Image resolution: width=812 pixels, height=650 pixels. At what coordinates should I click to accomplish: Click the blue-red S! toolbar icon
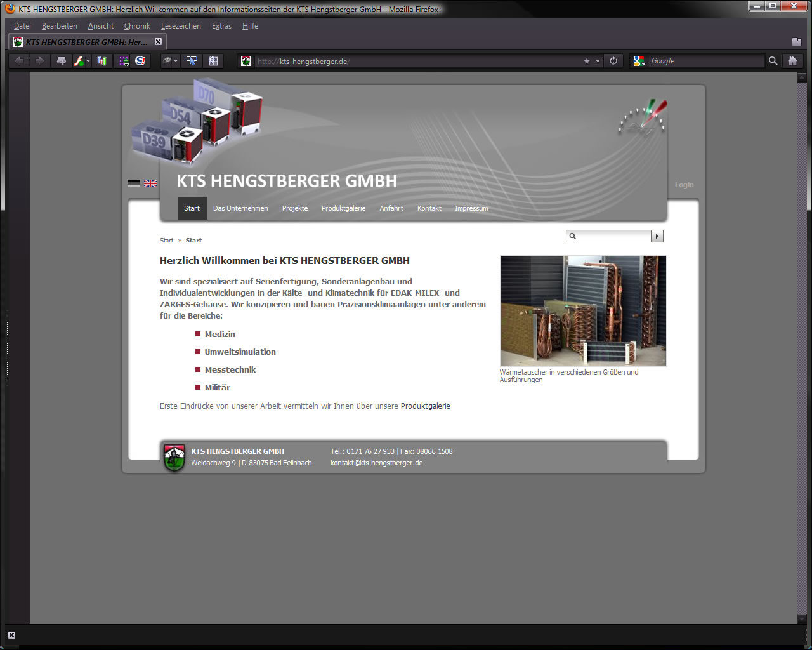pyautogui.click(x=140, y=61)
